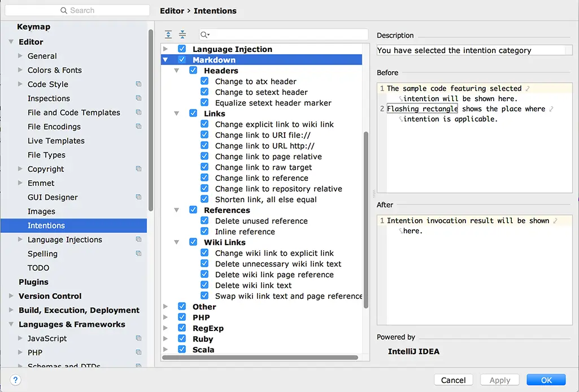This screenshot has width=579, height=392.
Task: Collapse the Markdown intention category
Action: click(166, 59)
